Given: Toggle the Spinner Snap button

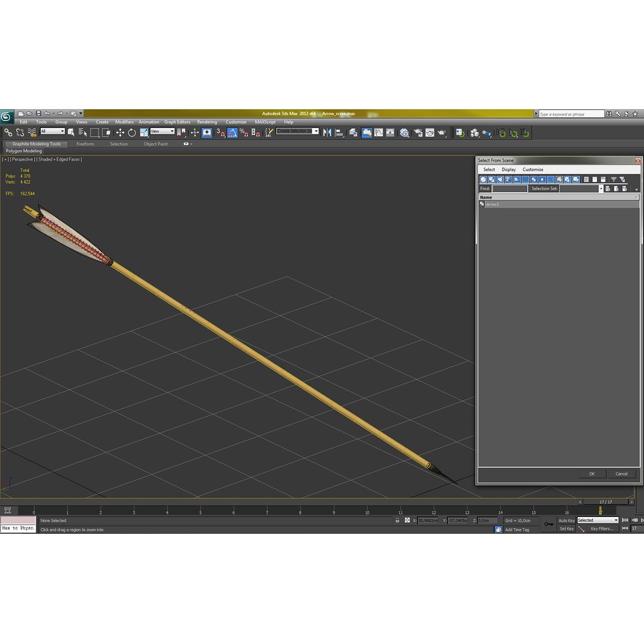Looking at the screenshot, I should [x=255, y=132].
